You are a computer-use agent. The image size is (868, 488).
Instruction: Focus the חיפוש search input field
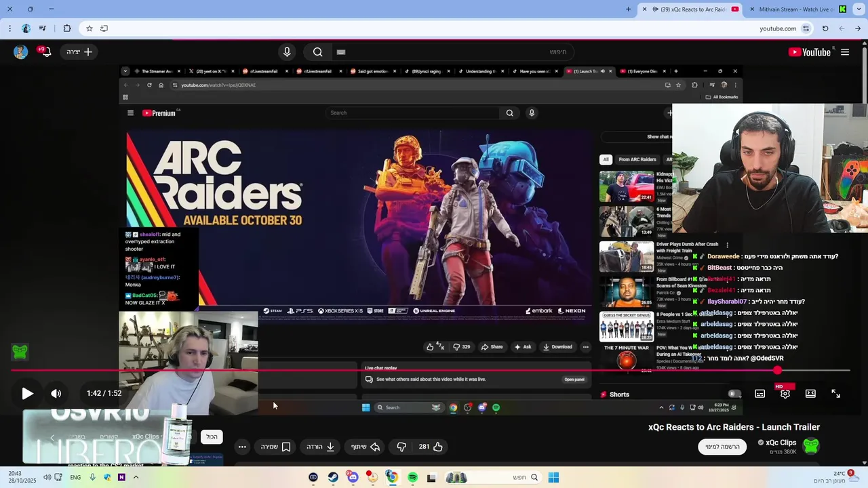(454, 52)
